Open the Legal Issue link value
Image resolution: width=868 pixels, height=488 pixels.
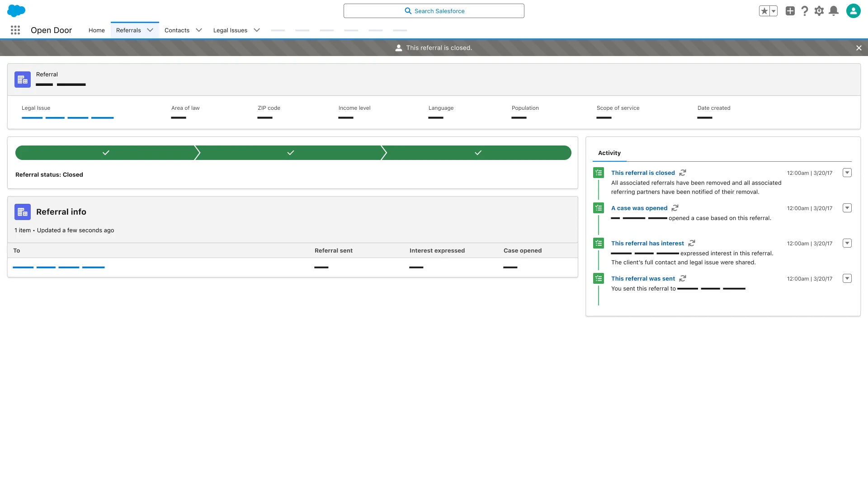click(68, 118)
